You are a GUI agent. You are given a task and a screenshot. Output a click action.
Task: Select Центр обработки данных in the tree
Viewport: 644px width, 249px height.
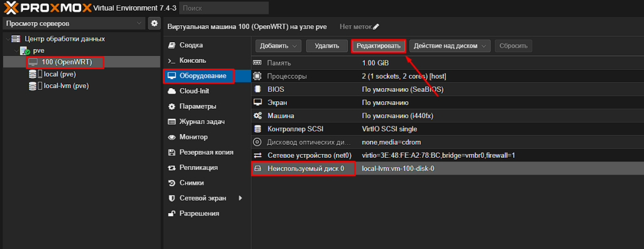(x=65, y=38)
